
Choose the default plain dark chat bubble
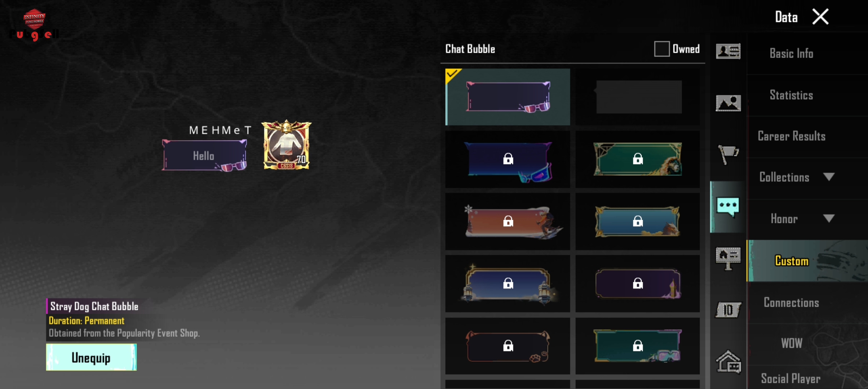click(x=638, y=97)
